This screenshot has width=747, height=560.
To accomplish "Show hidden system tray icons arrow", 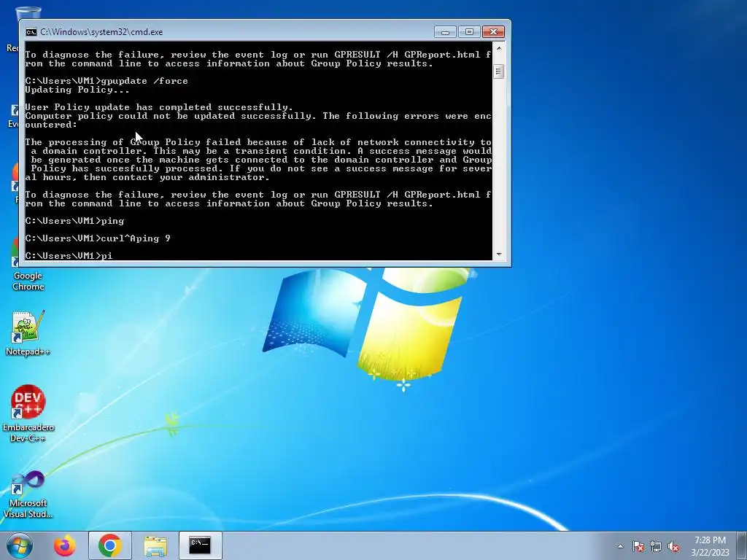I will [x=620, y=546].
